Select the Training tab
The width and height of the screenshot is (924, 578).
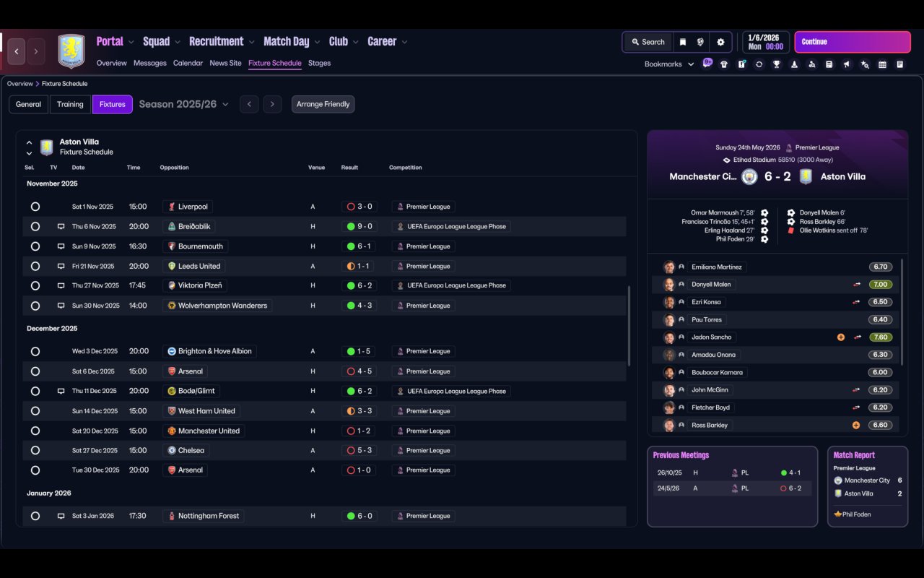tap(70, 104)
